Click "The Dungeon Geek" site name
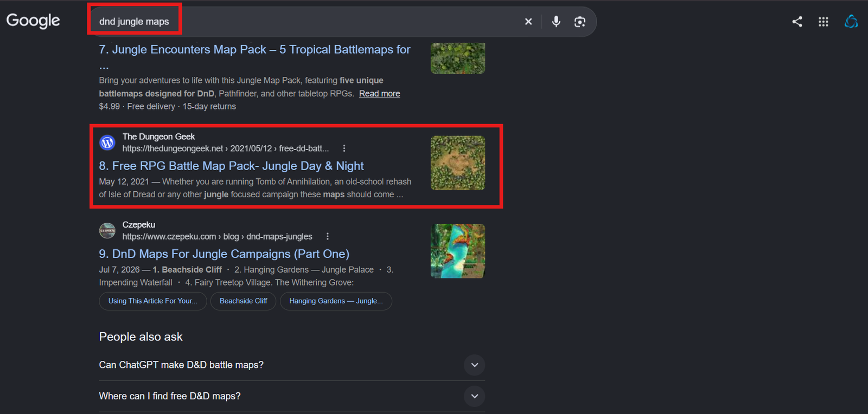The height and width of the screenshot is (414, 868). click(158, 137)
